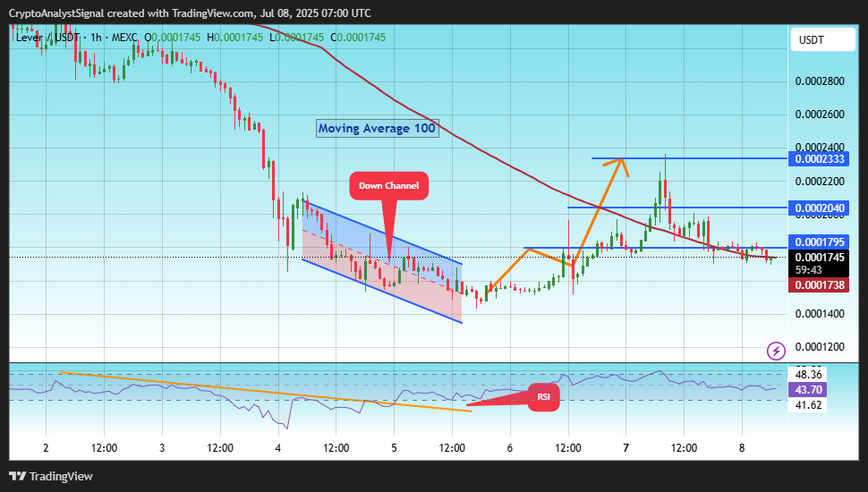Select the 0.0001795 price level label
The image size is (868, 492).
pos(819,242)
